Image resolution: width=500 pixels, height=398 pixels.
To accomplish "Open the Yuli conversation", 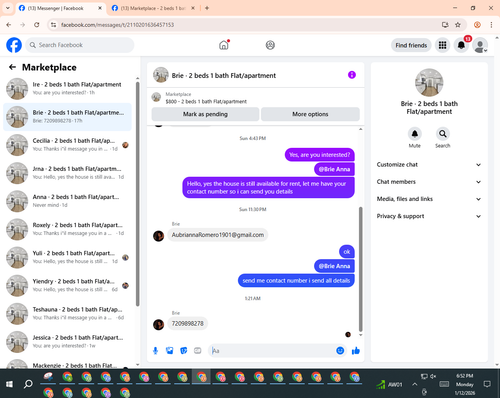I will coord(67,257).
